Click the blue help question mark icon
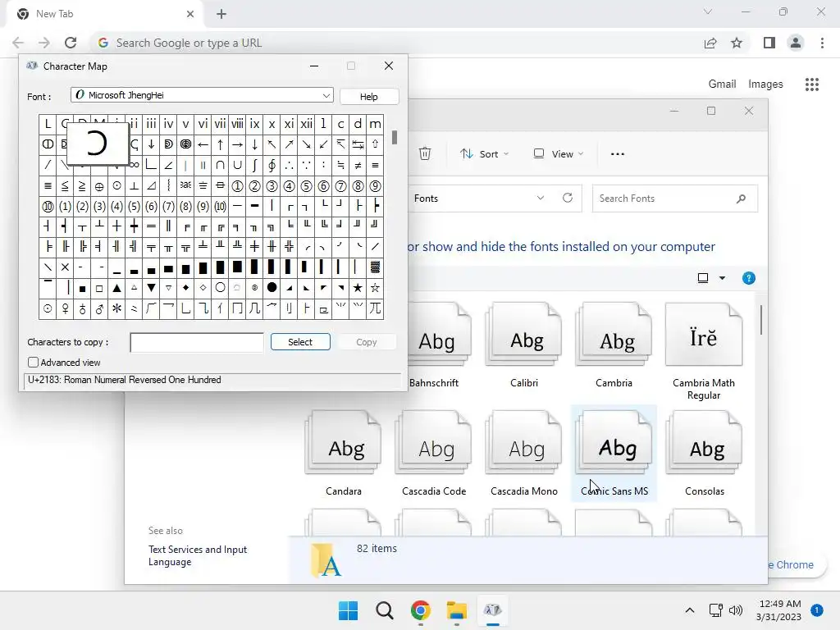840x630 pixels. (748, 278)
